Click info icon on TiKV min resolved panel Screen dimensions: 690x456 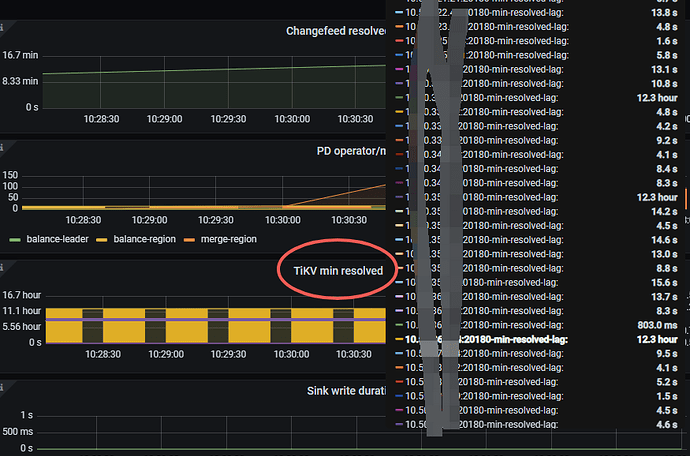(x=3, y=266)
